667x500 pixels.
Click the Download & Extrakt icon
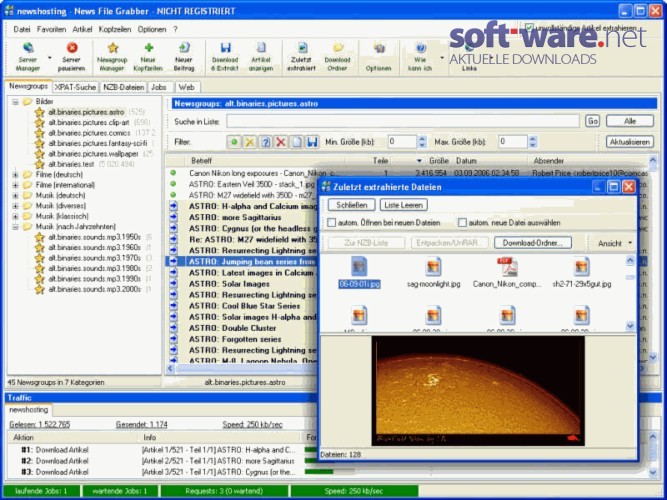[x=225, y=48]
